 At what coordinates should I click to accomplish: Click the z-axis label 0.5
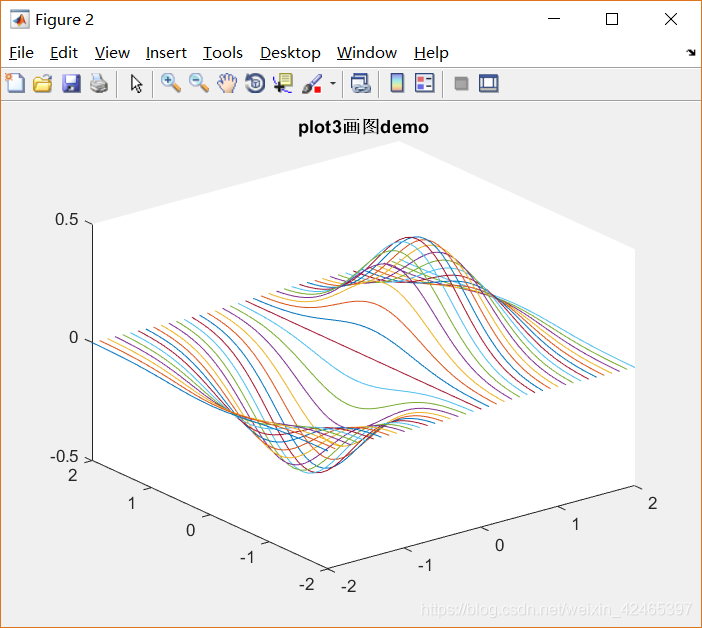pos(66,219)
